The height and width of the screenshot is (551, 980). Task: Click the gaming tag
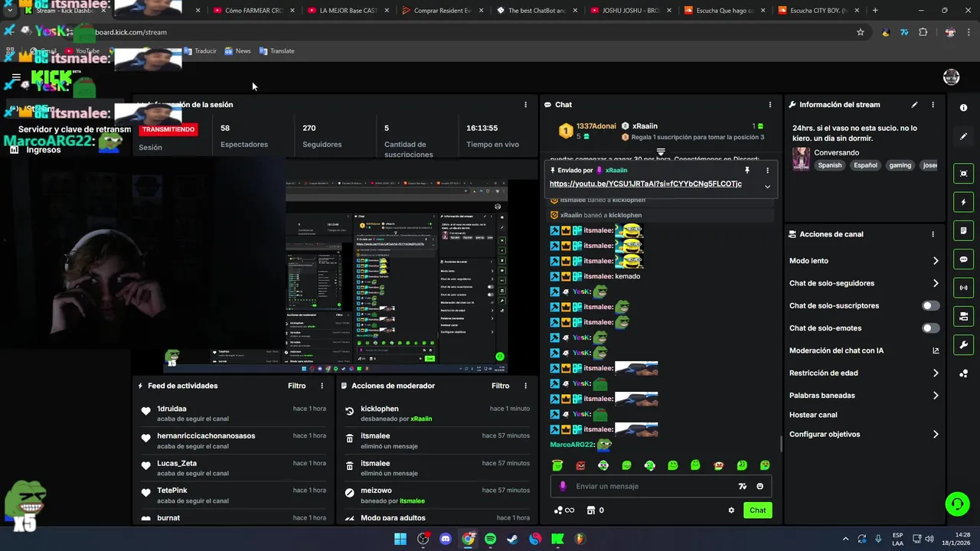(900, 165)
